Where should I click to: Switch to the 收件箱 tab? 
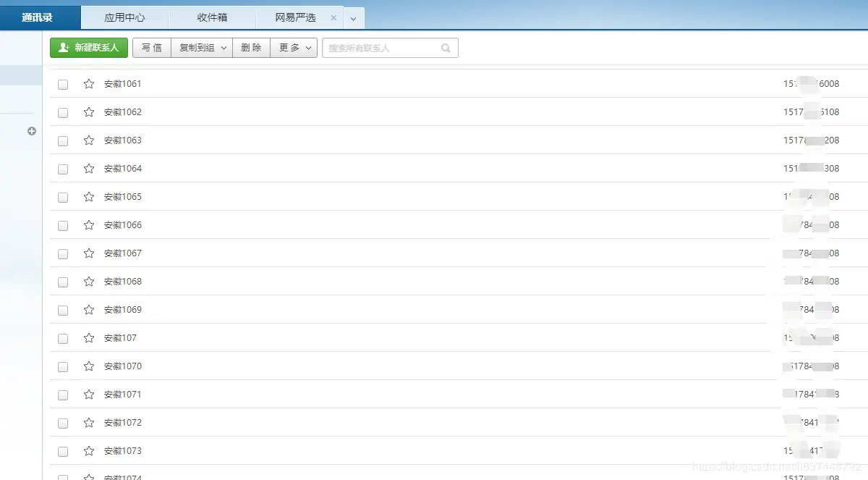(x=212, y=17)
